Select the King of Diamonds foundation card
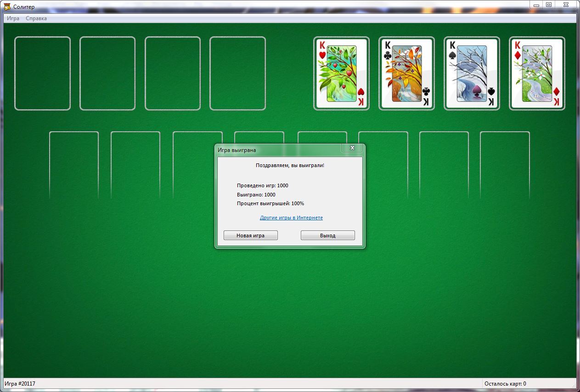 tap(537, 73)
